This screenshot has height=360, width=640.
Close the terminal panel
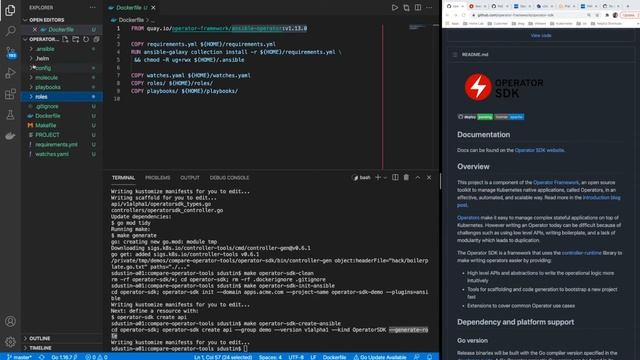point(429,178)
